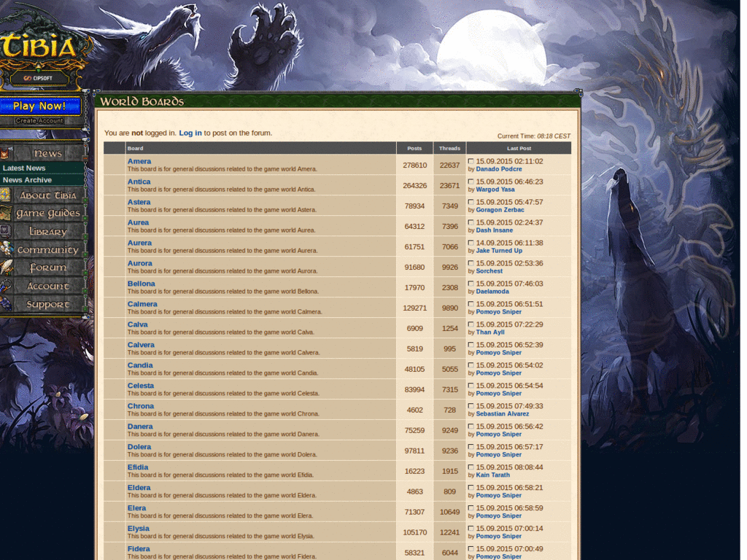Open the Account sidebar menu
Image resolution: width=747 pixels, height=560 pixels.
coord(43,286)
